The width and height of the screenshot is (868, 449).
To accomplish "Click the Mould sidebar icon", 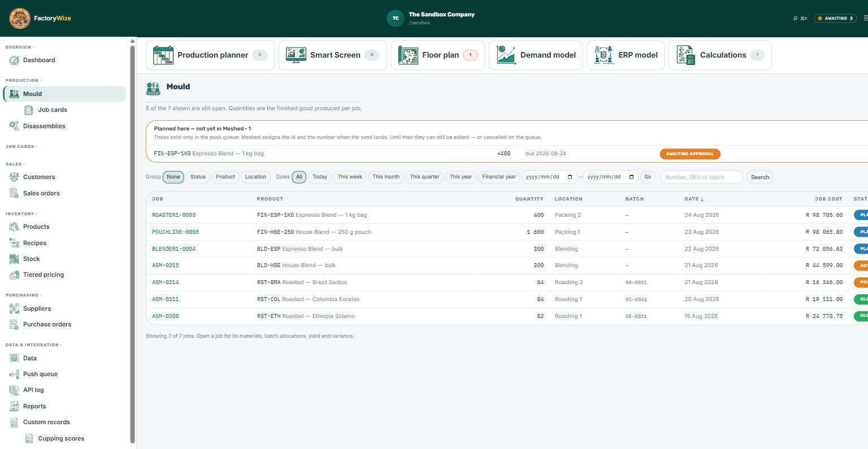I will tap(14, 94).
